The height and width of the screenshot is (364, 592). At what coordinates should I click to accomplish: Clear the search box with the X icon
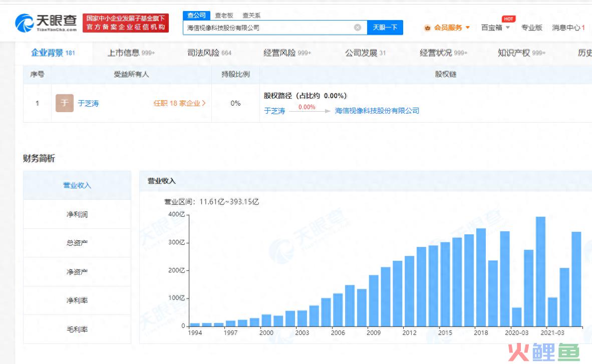(x=358, y=28)
